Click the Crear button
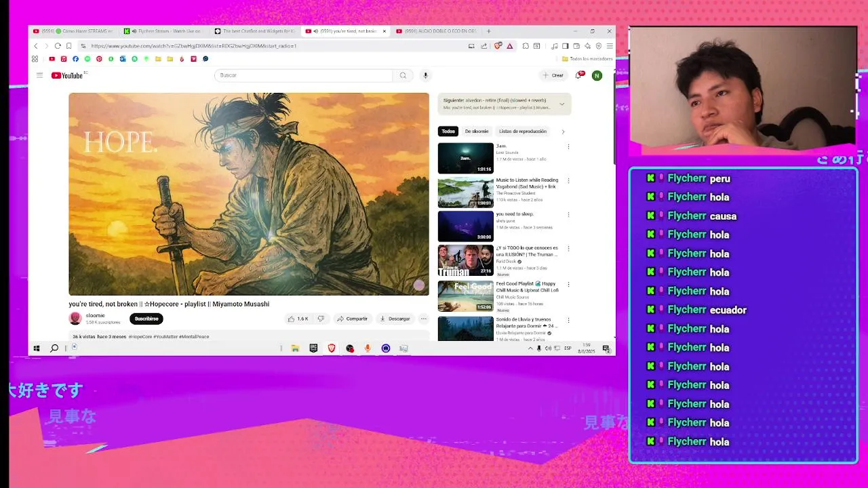The image size is (868, 488). [x=553, y=75]
